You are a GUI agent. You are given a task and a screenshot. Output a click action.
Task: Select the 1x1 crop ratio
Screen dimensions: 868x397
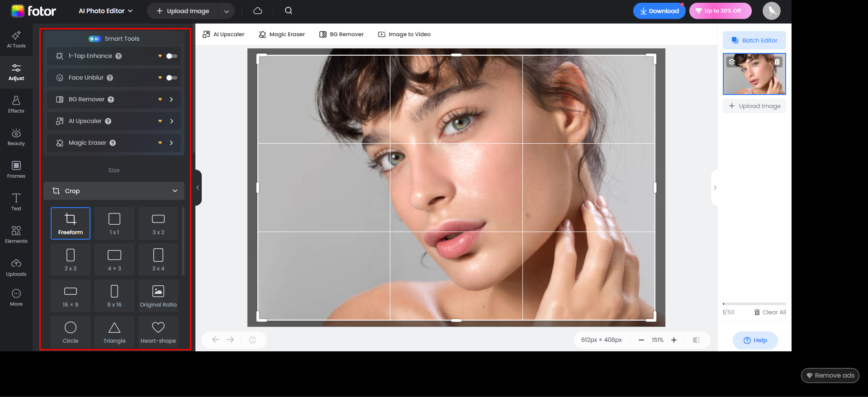pos(114,223)
